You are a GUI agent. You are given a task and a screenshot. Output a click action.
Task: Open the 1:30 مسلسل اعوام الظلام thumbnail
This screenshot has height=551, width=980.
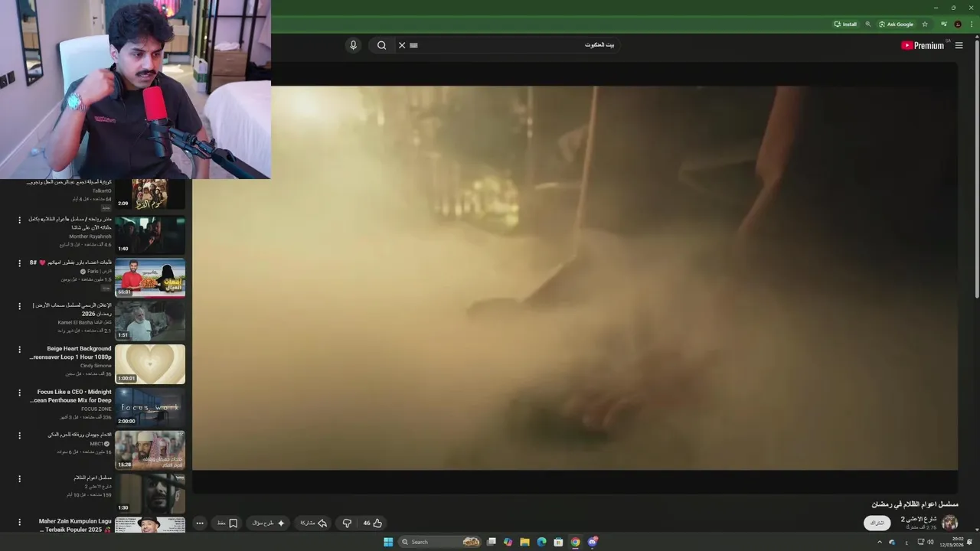[x=150, y=494]
